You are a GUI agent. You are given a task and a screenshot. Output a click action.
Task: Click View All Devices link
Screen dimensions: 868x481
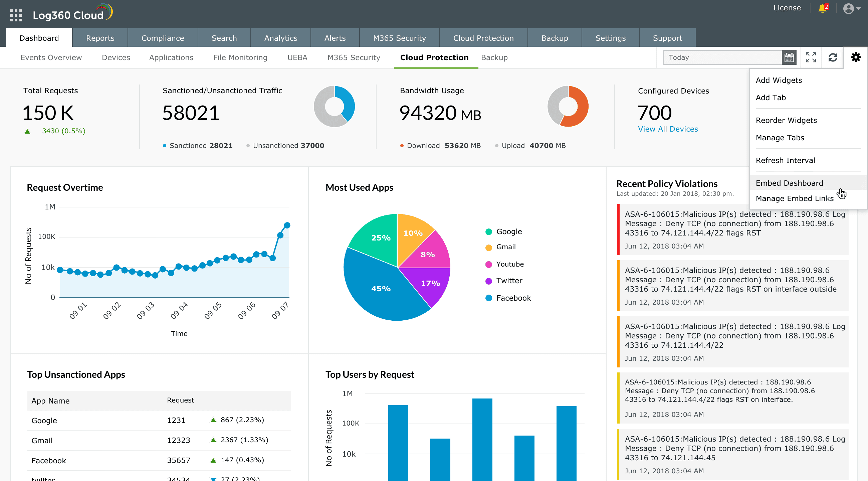point(667,129)
